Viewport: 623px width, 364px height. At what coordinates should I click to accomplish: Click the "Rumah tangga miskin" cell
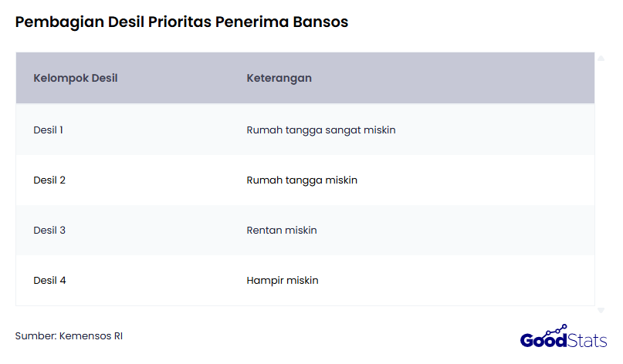tap(302, 180)
